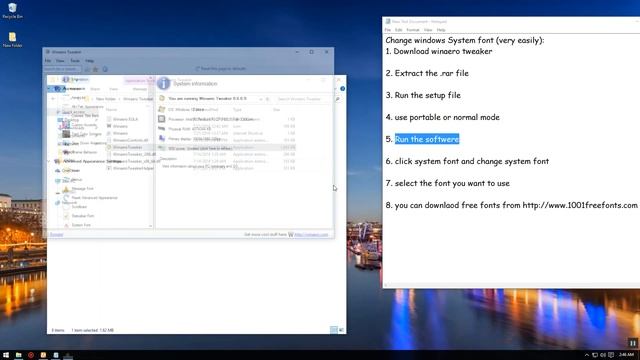Viewport: 640px width, 360px height.
Task: Select Reset Advanced Appearance tree item
Action: (x=94, y=198)
